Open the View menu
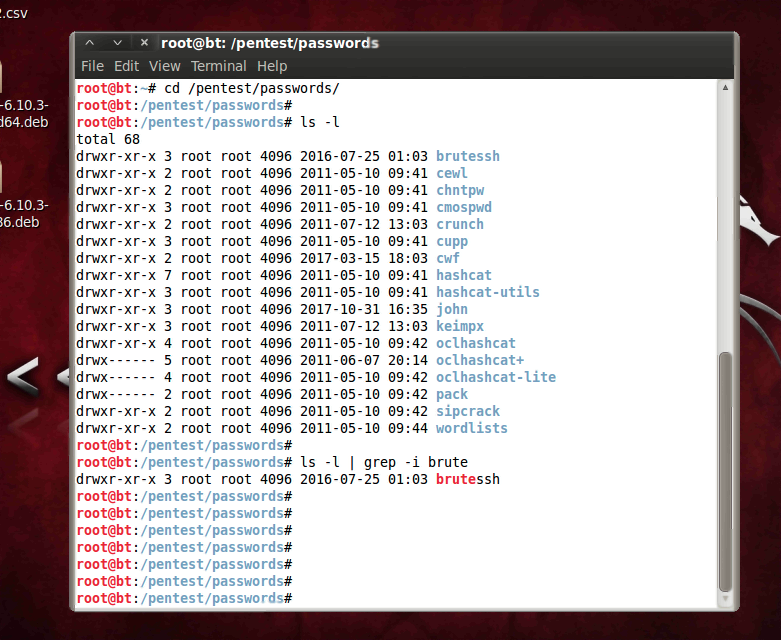 tap(165, 66)
